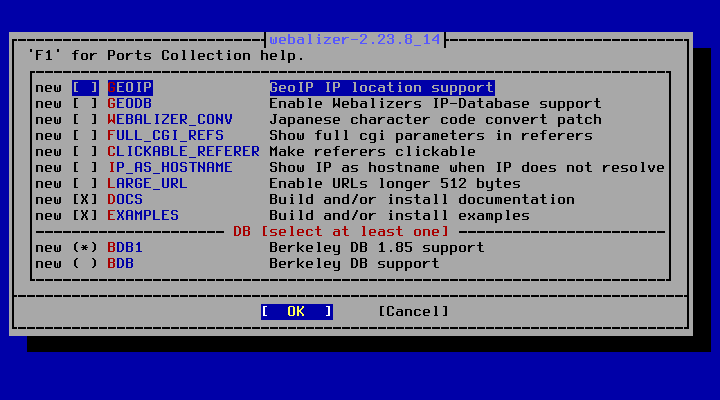Toggle the GEOIP option checkbox
This screenshot has width=720, height=400.
click(85, 87)
